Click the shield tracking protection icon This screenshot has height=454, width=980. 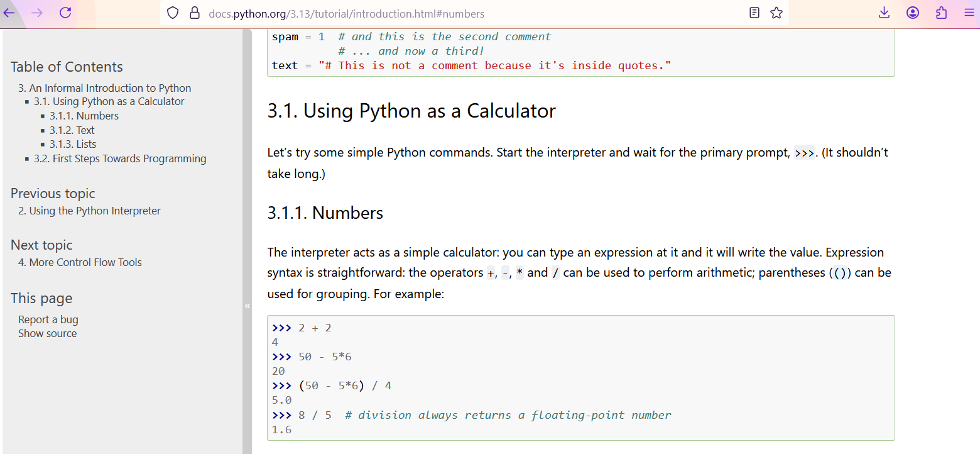(173, 13)
